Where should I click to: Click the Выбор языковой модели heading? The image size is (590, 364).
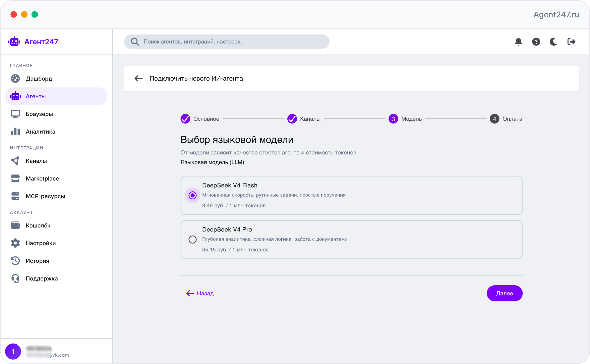pyautogui.click(x=237, y=140)
